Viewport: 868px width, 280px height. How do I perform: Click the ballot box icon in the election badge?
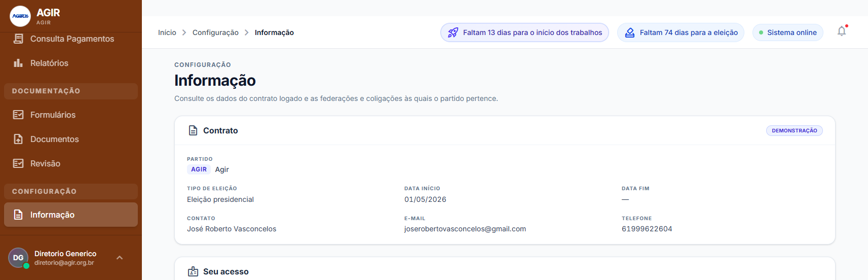629,32
